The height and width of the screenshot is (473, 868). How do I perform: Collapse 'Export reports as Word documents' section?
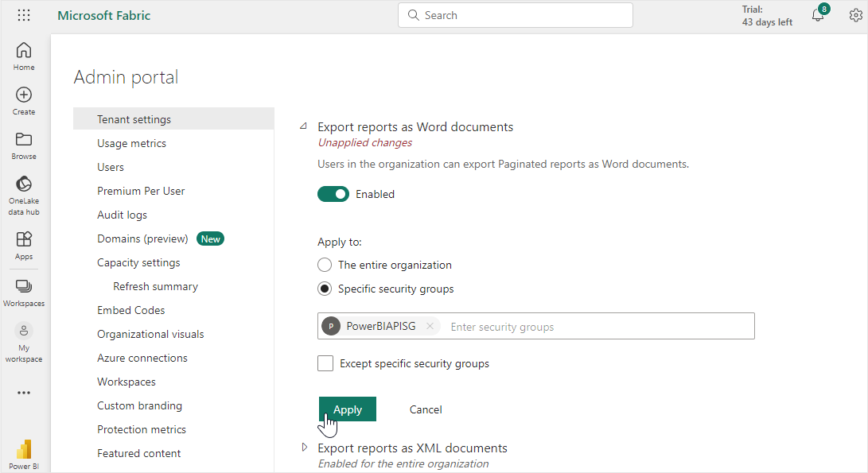click(x=303, y=126)
